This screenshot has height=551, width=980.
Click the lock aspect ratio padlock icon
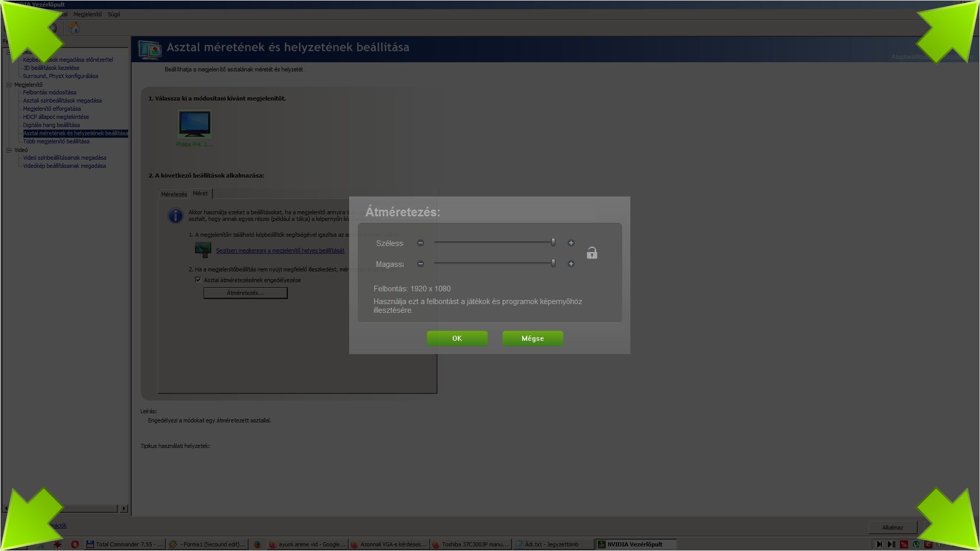[x=592, y=253]
